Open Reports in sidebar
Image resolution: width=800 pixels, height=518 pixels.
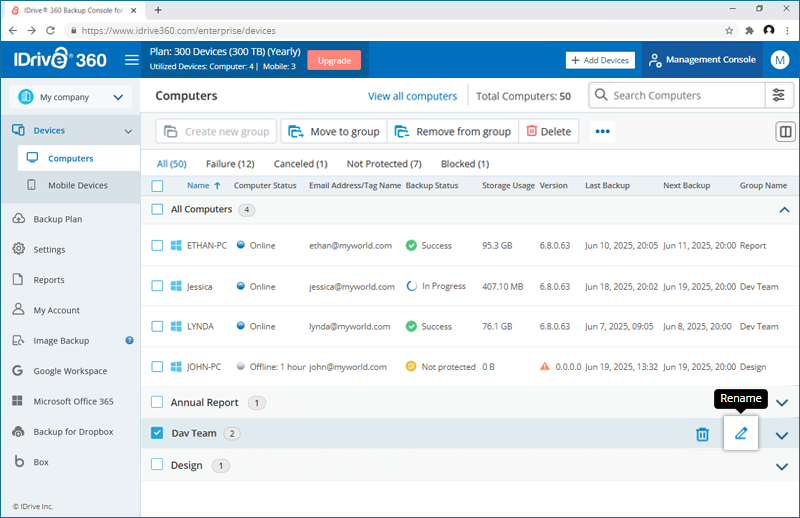coord(49,280)
